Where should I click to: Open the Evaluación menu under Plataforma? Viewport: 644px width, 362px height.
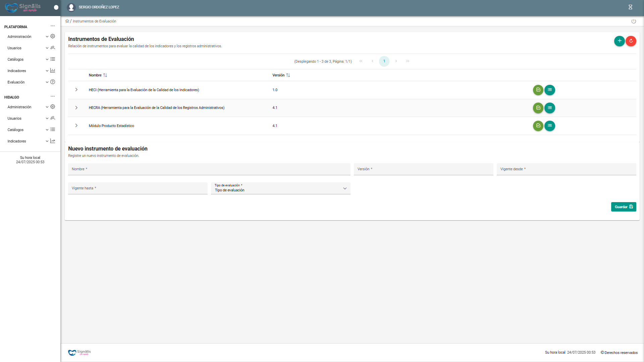point(16,82)
